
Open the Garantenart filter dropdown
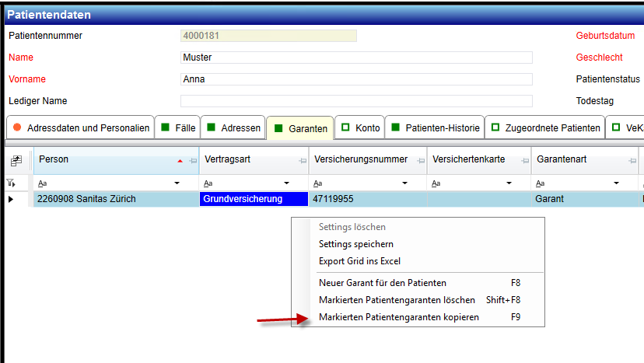(x=615, y=183)
